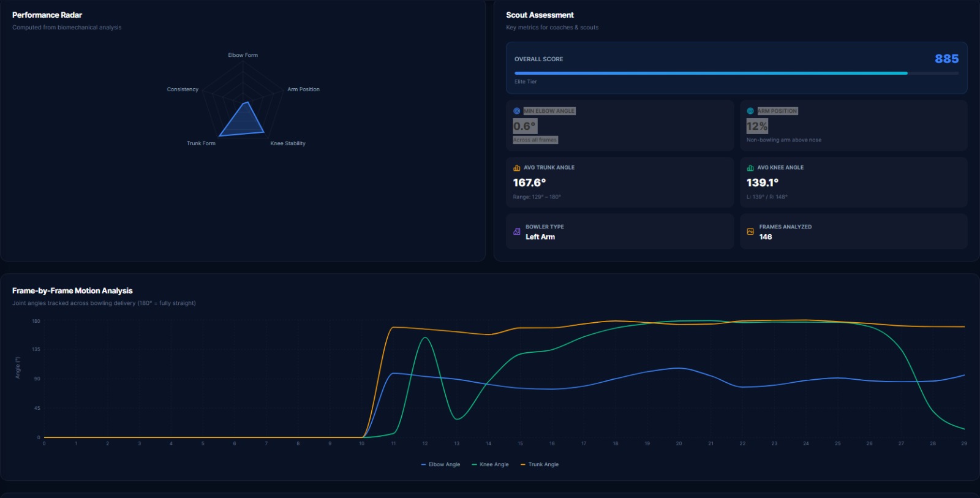Click the Left Arm bowler type text

pyautogui.click(x=540, y=237)
